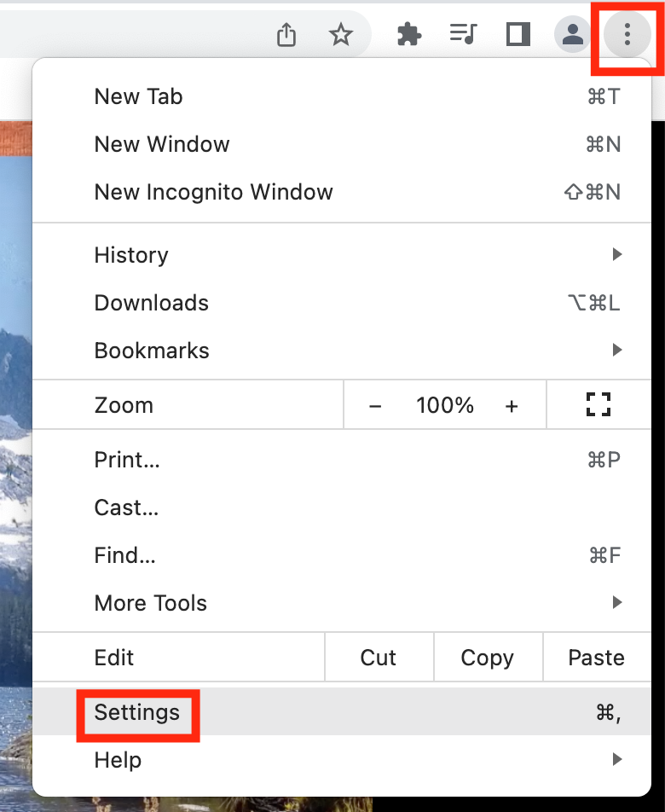This screenshot has height=812, width=665.
Task: Open the media controls icon
Action: coord(463,34)
